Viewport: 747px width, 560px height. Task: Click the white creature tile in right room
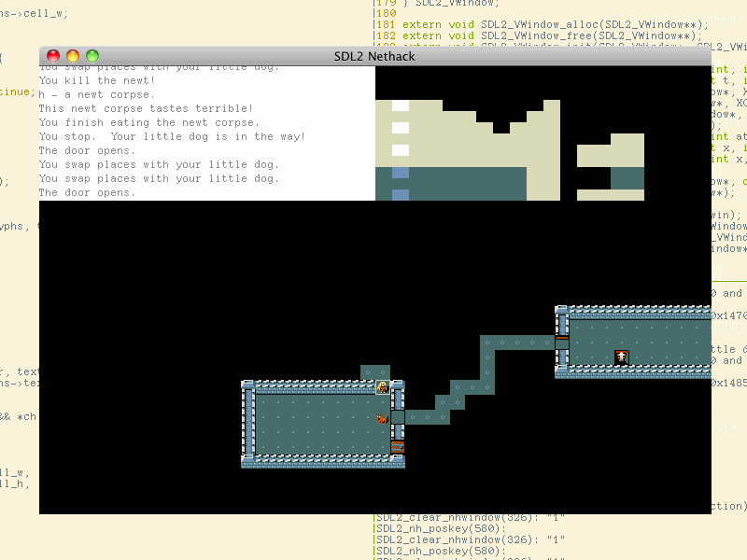(621, 357)
